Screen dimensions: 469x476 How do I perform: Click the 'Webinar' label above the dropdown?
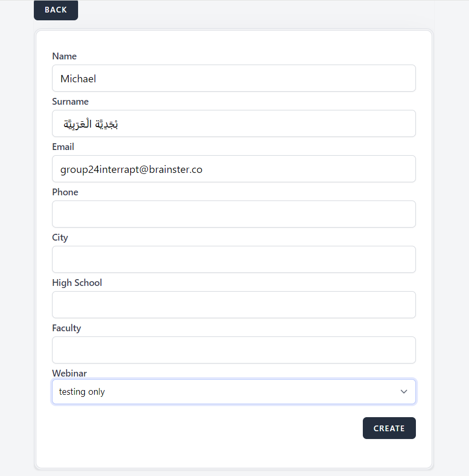coord(69,373)
